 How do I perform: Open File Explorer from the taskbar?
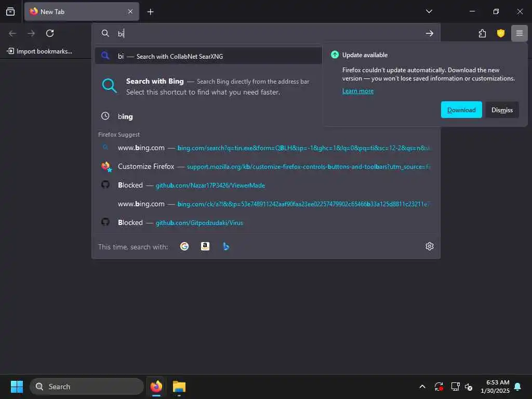pyautogui.click(x=179, y=387)
